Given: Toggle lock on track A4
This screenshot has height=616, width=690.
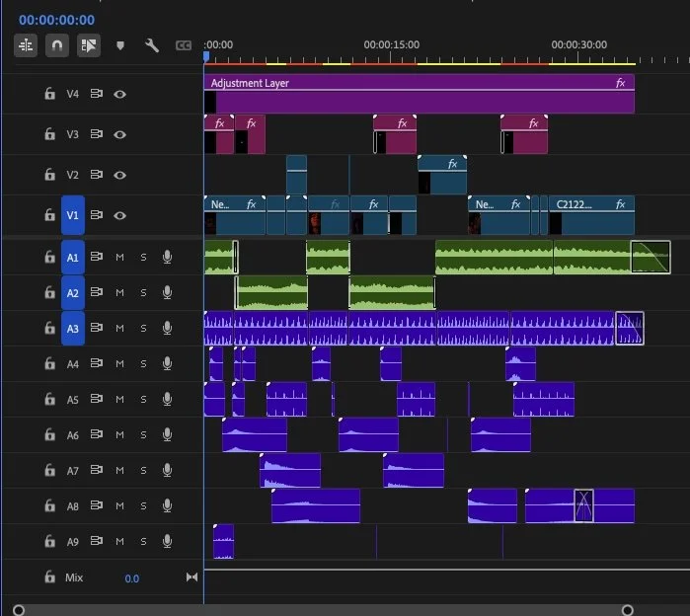Looking at the screenshot, I should coord(49,363).
